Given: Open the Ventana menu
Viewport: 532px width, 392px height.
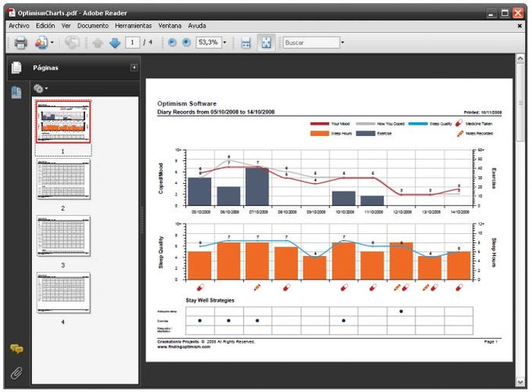Looking at the screenshot, I should [x=170, y=26].
